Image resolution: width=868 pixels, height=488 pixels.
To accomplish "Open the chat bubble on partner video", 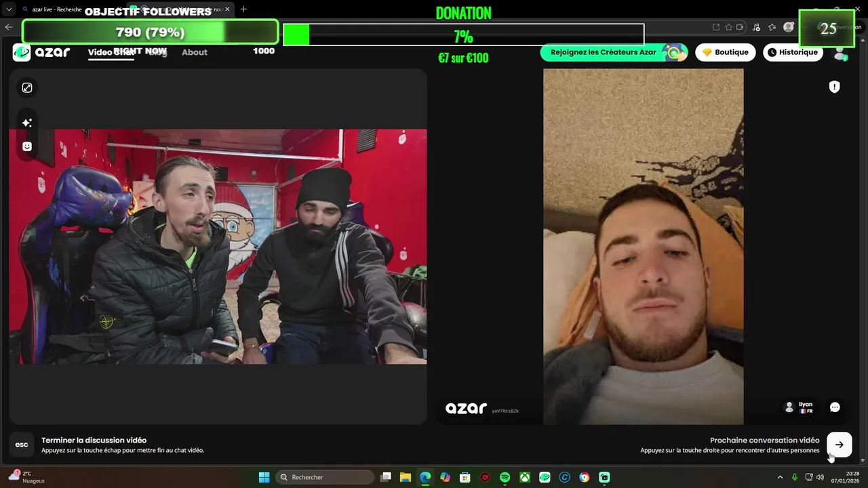I will pyautogui.click(x=835, y=407).
